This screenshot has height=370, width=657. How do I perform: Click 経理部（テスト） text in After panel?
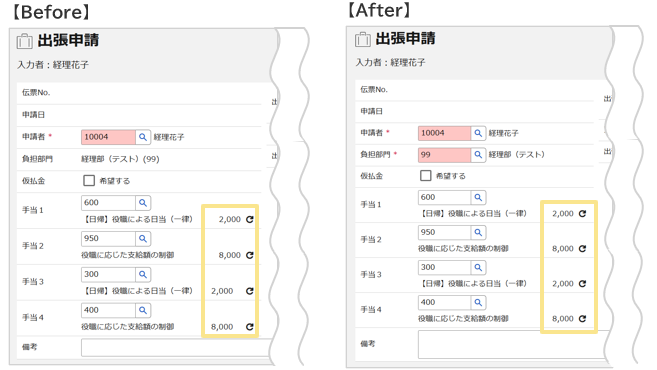516,155
